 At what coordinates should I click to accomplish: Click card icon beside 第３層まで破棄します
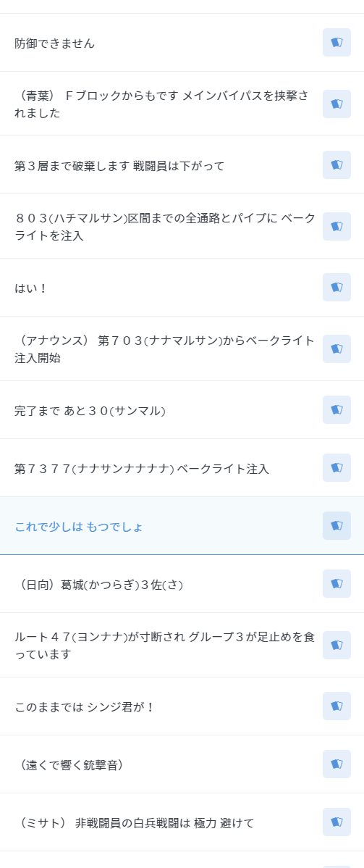click(337, 165)
